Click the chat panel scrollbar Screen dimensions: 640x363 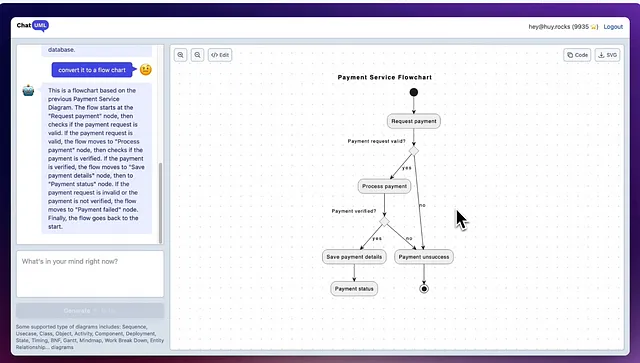[160, 203]
